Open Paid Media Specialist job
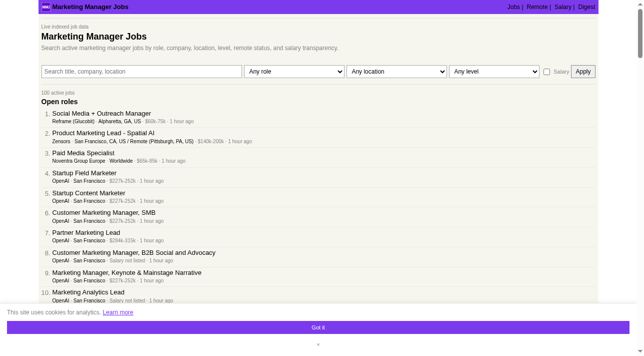644x356 pixels. pos(83,153)
